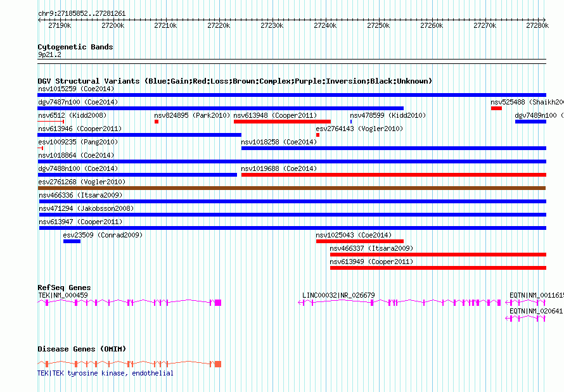The height and width of the screenshot is (392, 564).
Task: Click the nsv1019688 (Coe2014) red loss bar
Action: tap(394, 175)
